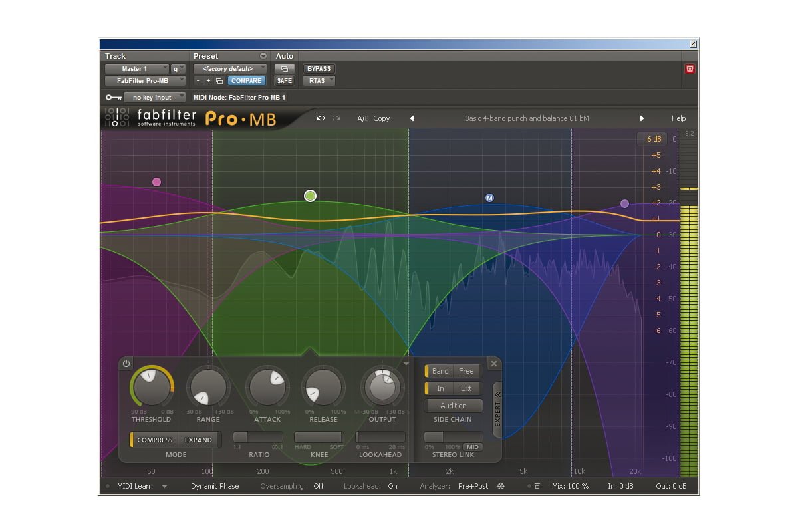Click the band power icon in control panel

126,364
